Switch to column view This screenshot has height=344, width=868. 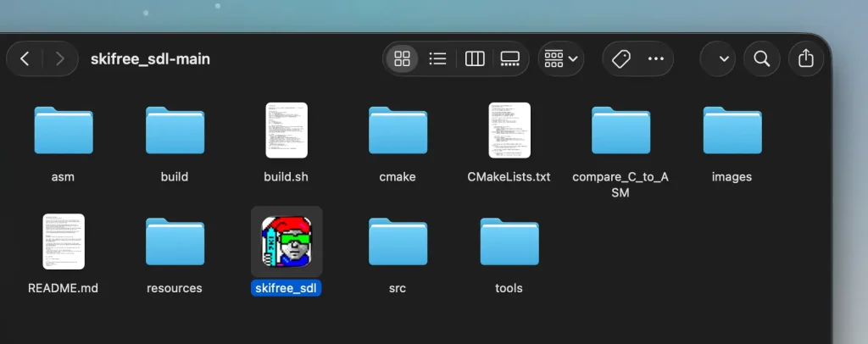pyautogui.click(x=475, y=58)
